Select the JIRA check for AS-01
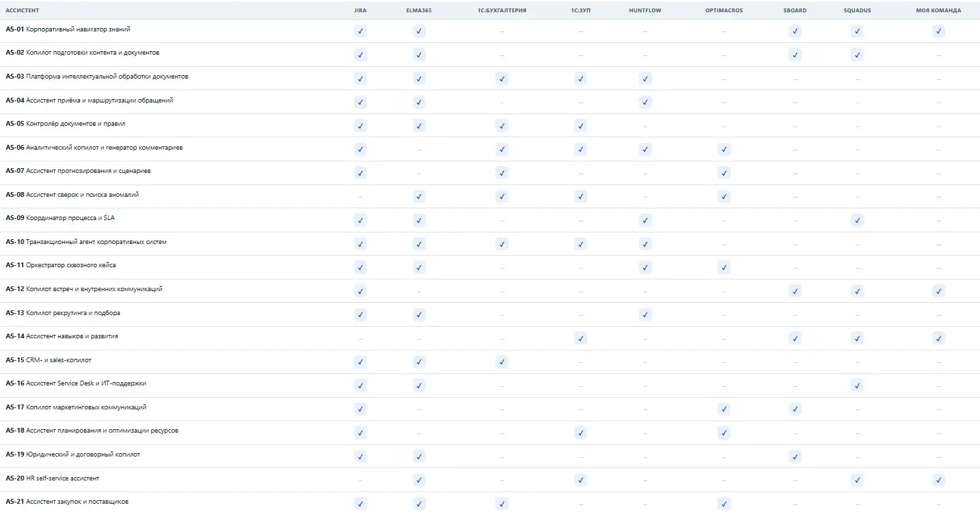The height and width of the screenshot is (516, 980). click(360, 31)
